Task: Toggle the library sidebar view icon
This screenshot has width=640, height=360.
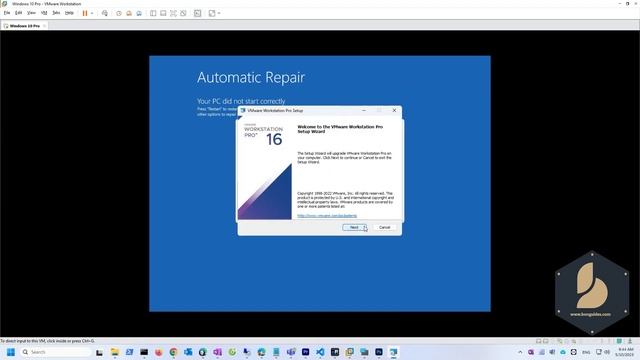Action: tap(153, 13)
